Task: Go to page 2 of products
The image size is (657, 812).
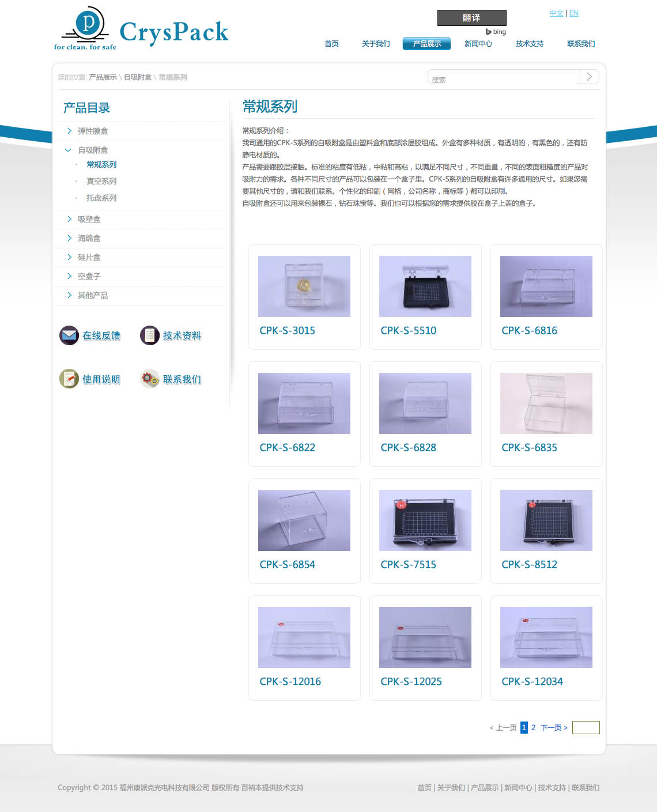Action: click(x=533, y=728)
